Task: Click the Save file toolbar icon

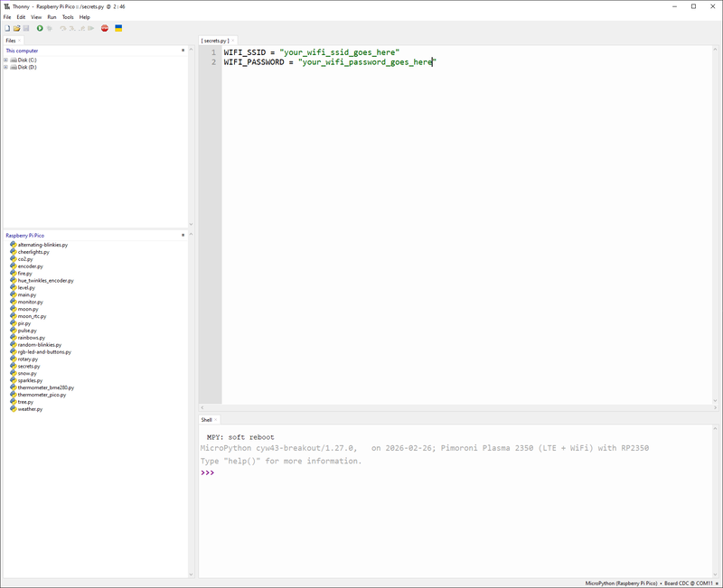Action: (27, 28)
